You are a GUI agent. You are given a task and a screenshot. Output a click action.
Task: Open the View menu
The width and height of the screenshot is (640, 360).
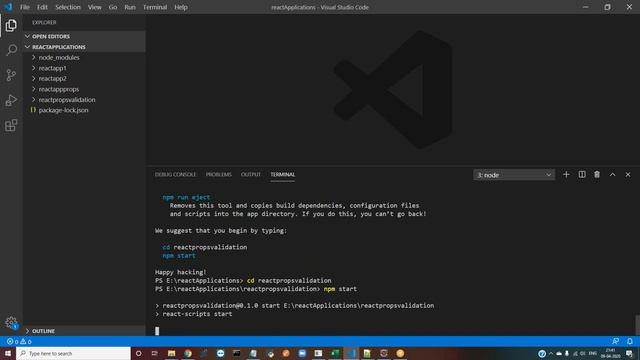pos(95,7)
